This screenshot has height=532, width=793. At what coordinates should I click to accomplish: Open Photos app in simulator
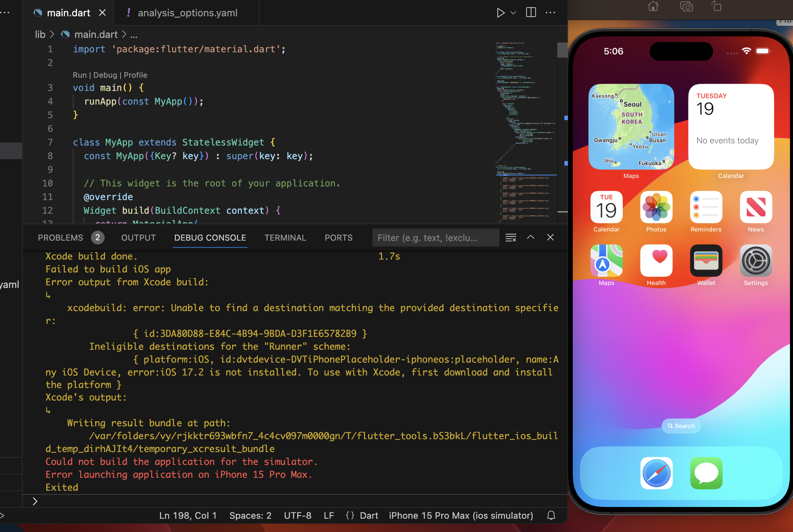click(x=656, y=207)
